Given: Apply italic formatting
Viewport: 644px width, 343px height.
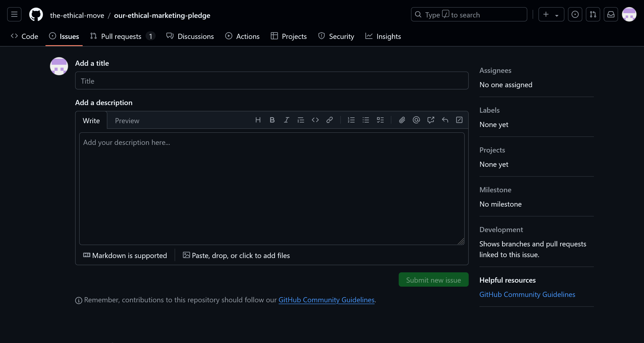Looking at the screenshot, I should [x=286, y=120].
